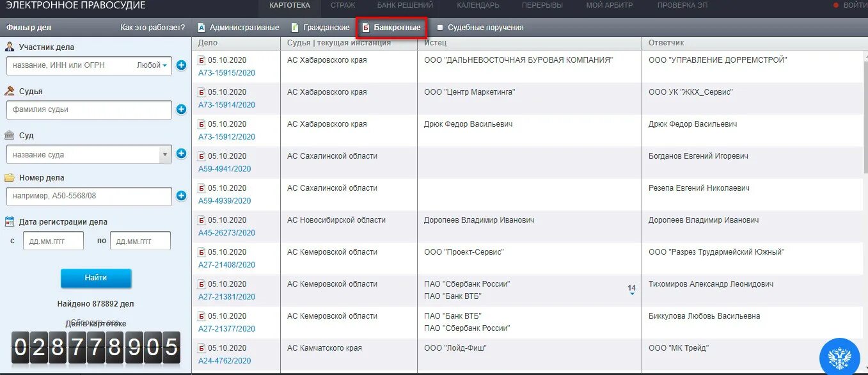868x375 pixels.
Task: Click the red login indicator dot
Action: (835, 6)
